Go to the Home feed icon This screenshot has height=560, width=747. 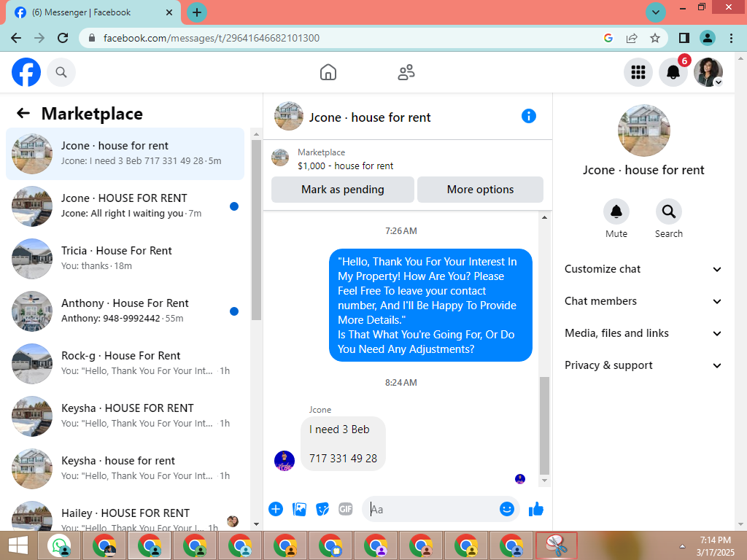(x=328, y=72)
